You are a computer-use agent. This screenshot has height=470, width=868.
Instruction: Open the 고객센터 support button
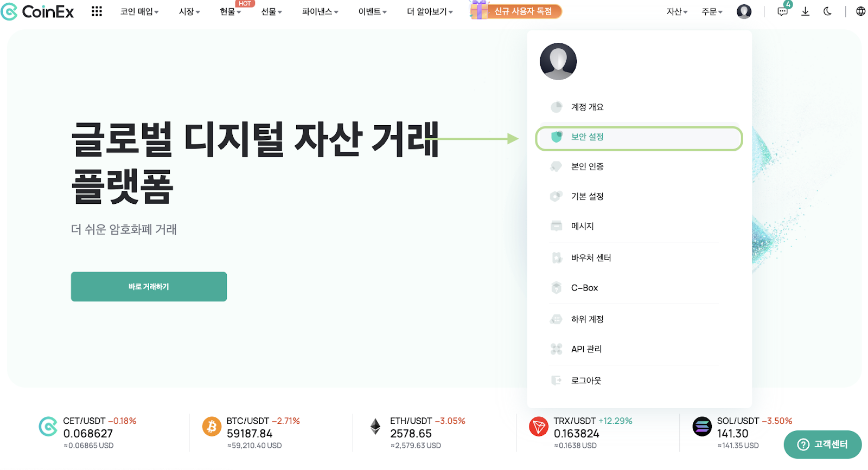pos(822,445)
